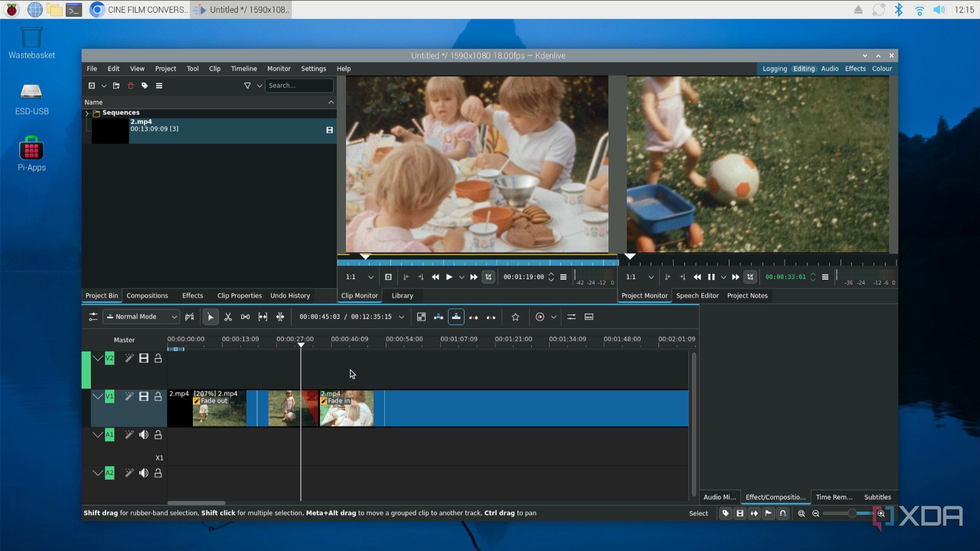The width and height of the screenshot is (980, 551).
Task: Pause playback in Project Monitor
Action: [711, 277]
